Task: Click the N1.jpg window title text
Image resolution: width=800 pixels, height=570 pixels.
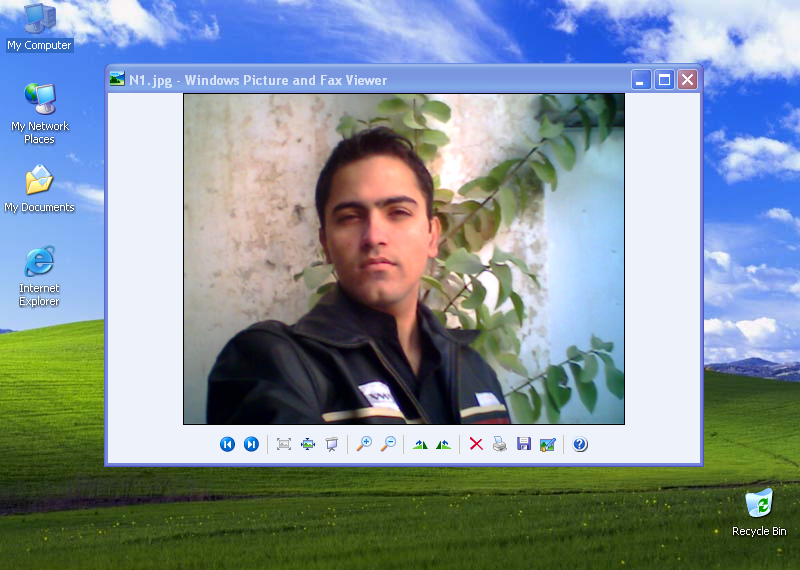Action: pyautogui.click(x=258, y=80)
